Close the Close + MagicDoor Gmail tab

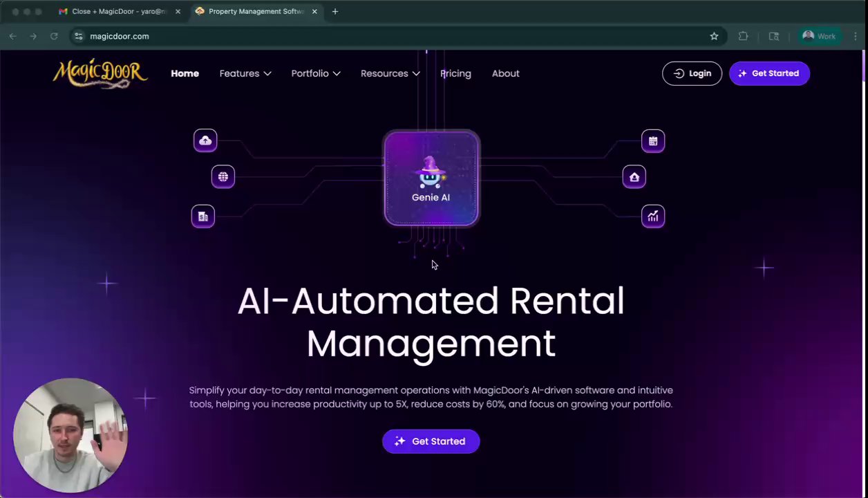178,11
